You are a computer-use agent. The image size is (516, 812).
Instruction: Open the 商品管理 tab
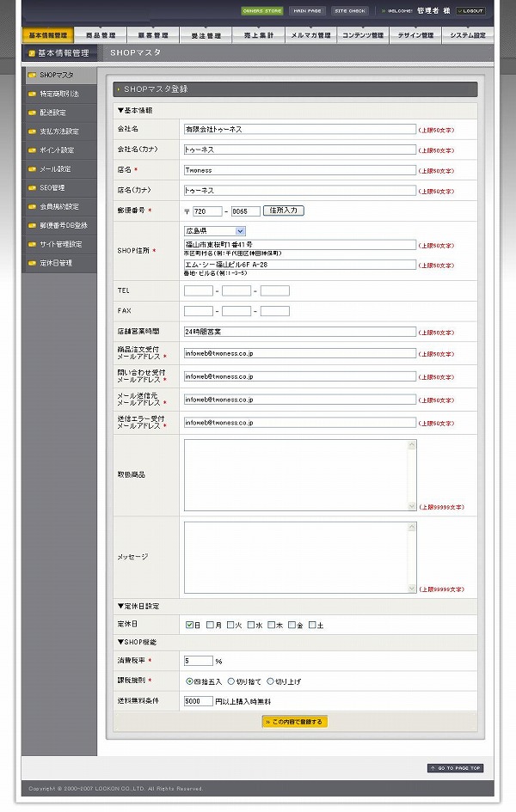(x=101, y=35)
